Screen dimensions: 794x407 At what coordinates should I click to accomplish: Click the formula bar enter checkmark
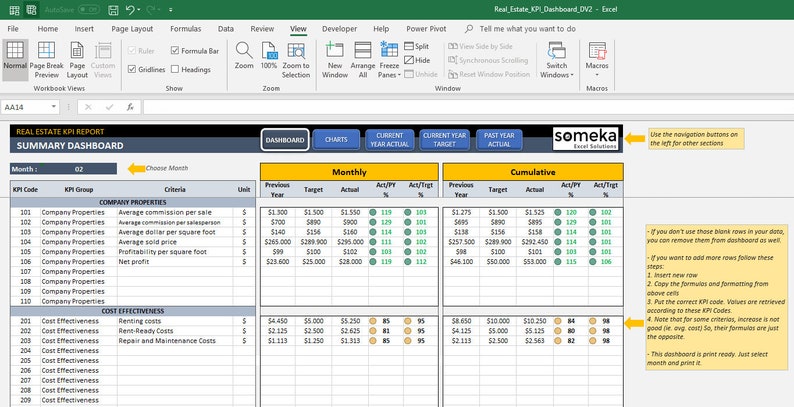tap(109, 107)
